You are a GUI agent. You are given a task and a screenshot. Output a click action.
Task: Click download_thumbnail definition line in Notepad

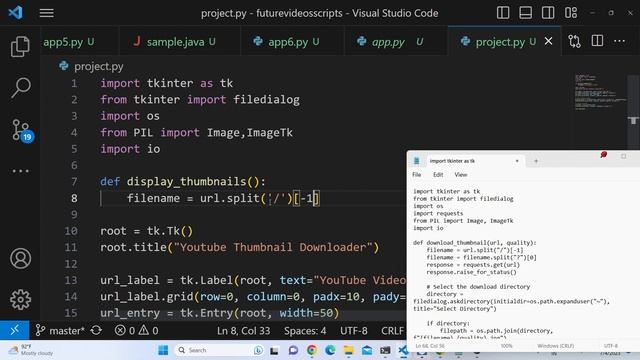[474, 242]
